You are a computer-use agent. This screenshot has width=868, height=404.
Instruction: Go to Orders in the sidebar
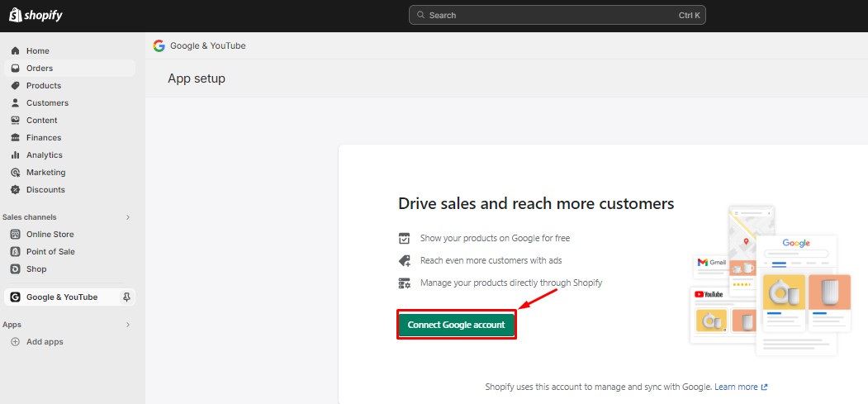(69, 68)
